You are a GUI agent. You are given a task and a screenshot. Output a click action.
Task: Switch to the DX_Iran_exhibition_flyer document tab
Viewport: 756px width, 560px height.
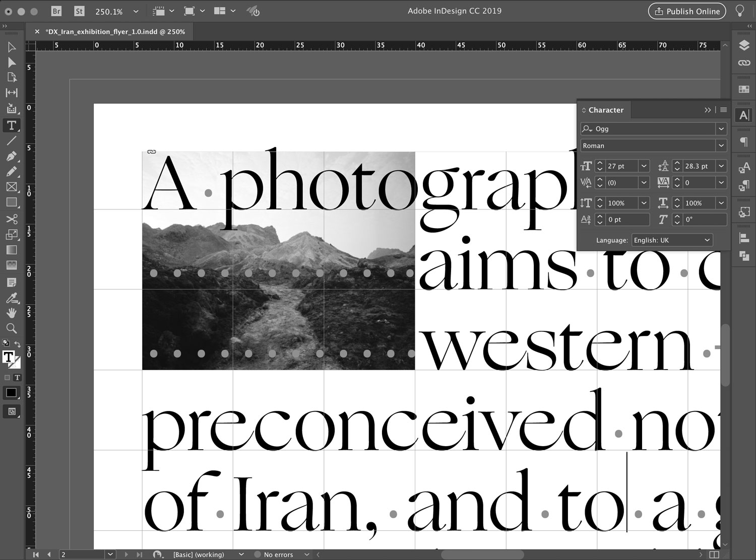tap(115, 31)
